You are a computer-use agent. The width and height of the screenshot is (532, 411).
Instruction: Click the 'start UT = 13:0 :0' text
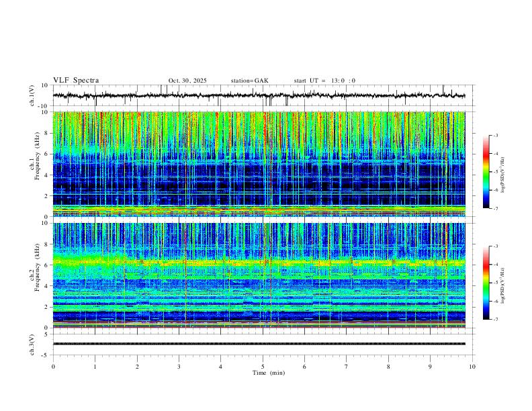[x=324, y=81]
